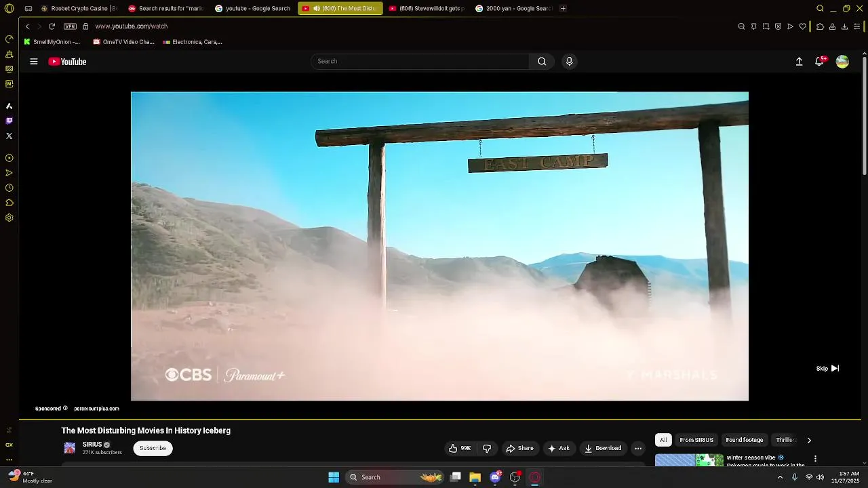Skip the ad with Skip button

click(828, 369)
